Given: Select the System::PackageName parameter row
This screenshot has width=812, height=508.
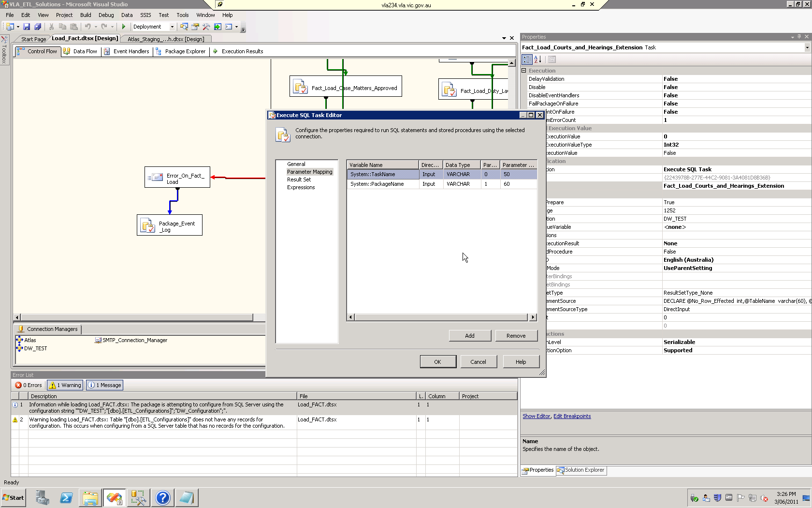Looking at the screenshot, I should click(x=442, y=184).
